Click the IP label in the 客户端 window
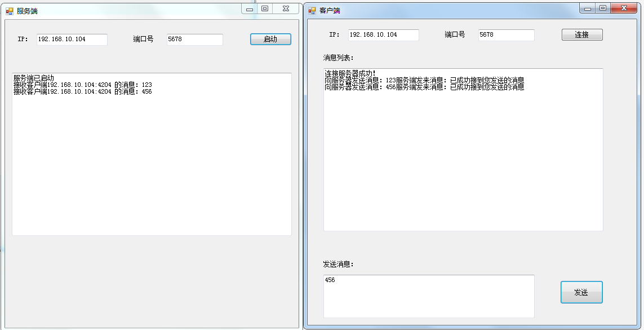Screen dimensions: 644x330 pos(334,34)
